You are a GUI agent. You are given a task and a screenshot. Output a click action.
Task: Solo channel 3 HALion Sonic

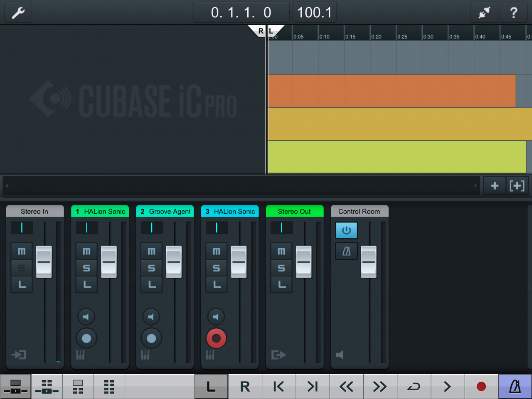click(217, 268)
